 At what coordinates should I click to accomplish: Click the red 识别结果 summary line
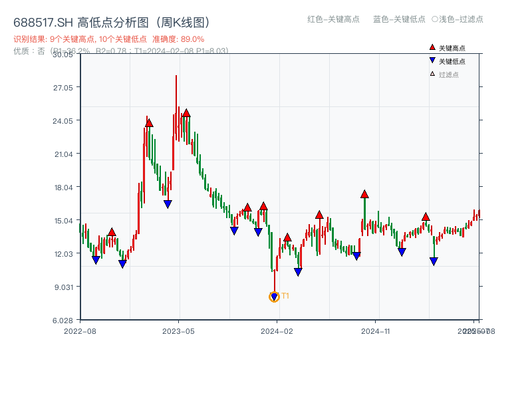click(109, 39)
